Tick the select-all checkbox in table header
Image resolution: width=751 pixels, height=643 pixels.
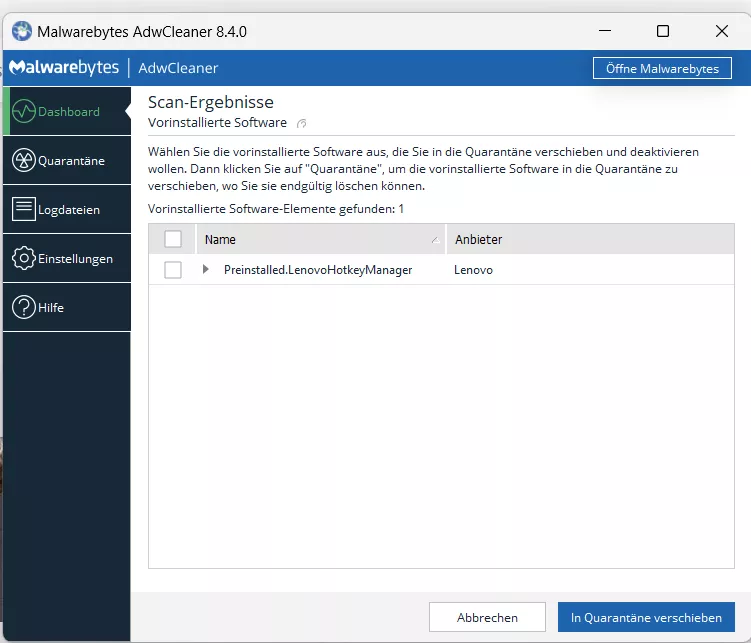173,240
